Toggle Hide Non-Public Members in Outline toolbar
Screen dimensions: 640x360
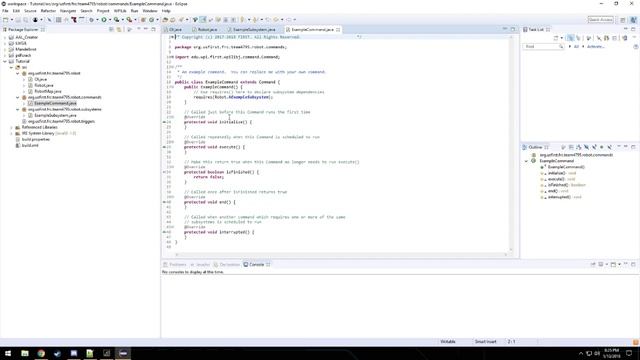point(602,147)
